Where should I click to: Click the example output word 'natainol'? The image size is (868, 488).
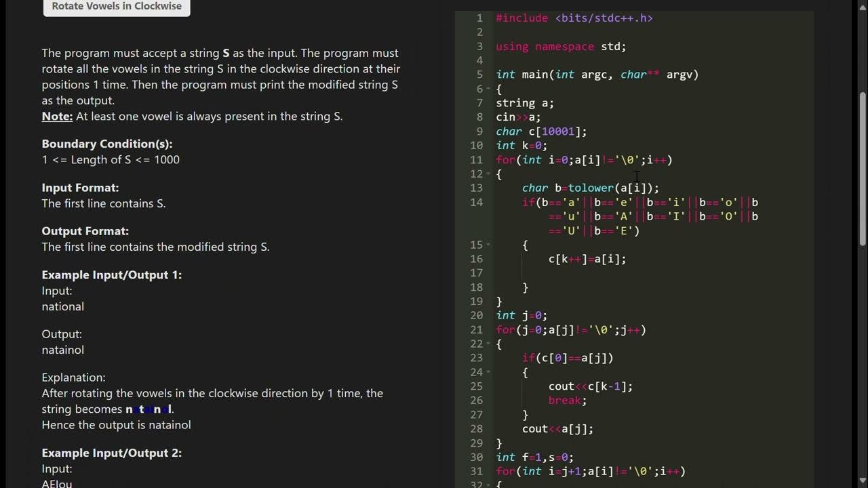point(63,350)
